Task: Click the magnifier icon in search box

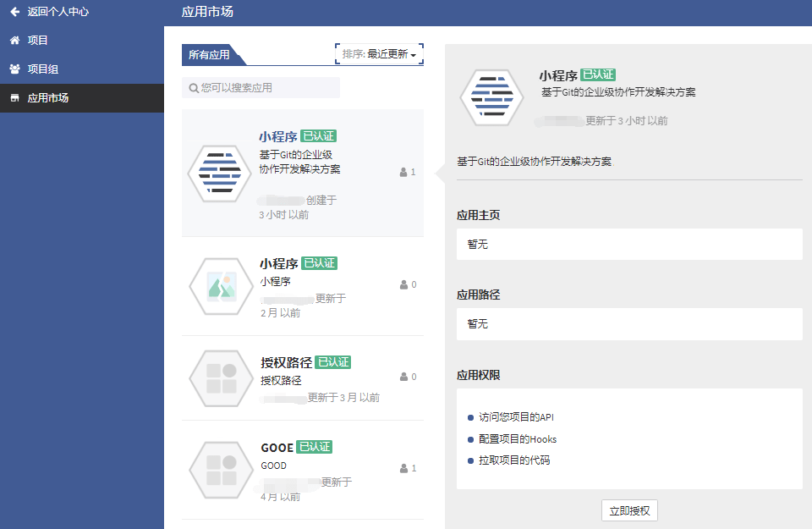Action: click(x=194, y=88)
